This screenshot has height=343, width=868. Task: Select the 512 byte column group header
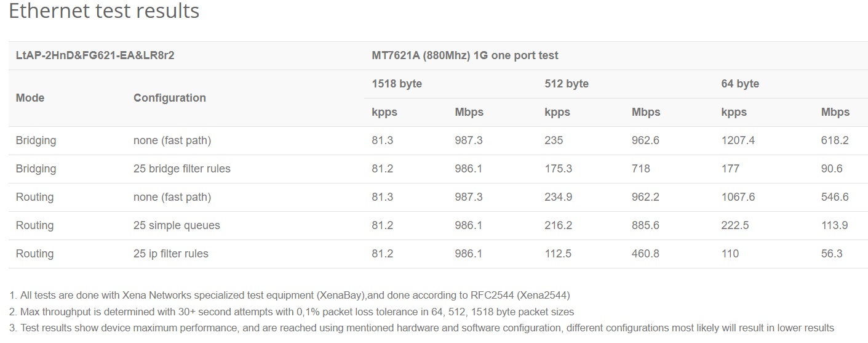[566, 84]
